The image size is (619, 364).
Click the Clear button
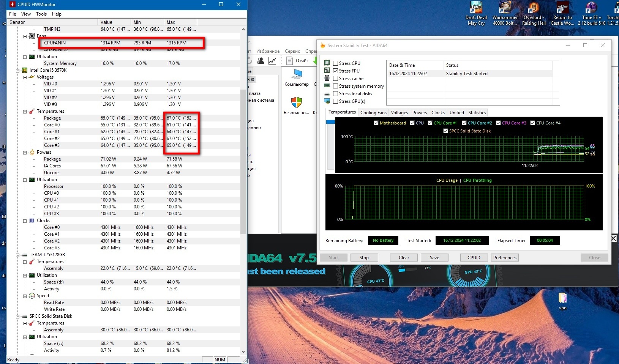[404, 258]
